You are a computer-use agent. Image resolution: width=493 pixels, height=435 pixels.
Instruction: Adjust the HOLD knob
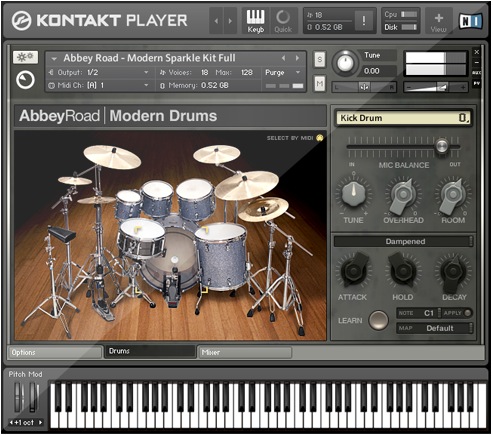(x=403, y=271)
